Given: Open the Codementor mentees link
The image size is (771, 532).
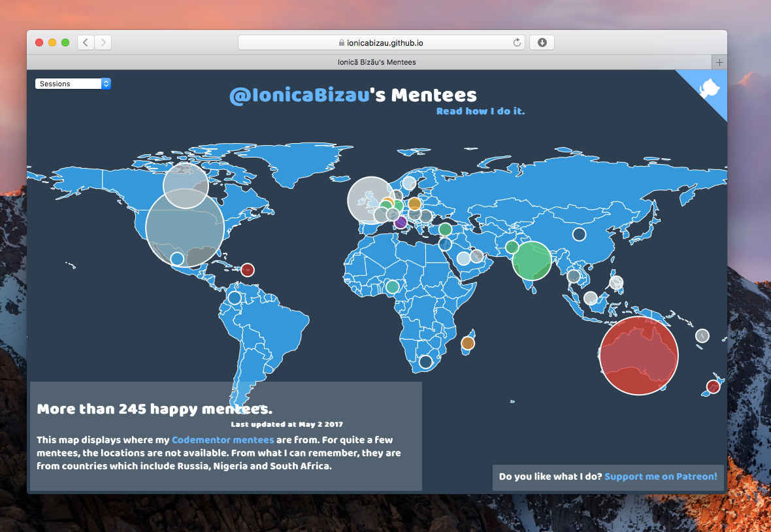Looking at the screenshot, I should tap(223, 440).
